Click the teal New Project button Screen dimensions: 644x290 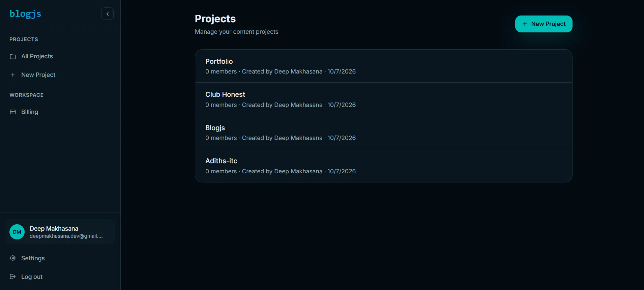pos(544,24)
